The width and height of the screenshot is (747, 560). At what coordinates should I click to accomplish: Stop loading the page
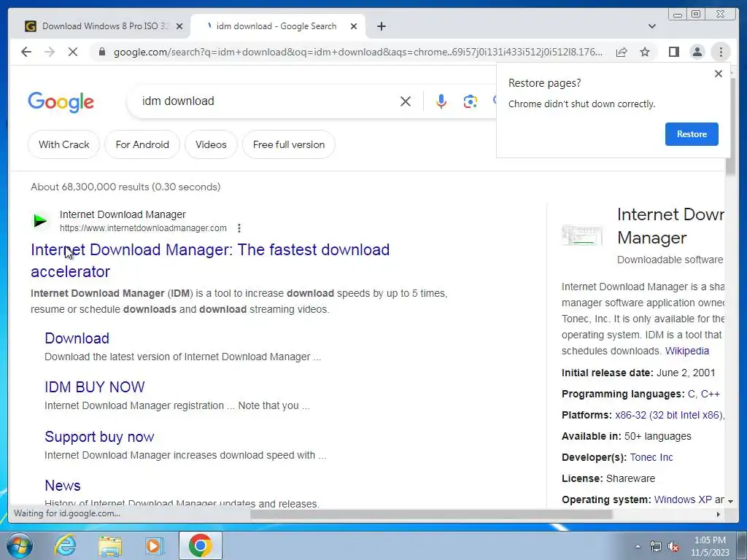click(73, 52)
